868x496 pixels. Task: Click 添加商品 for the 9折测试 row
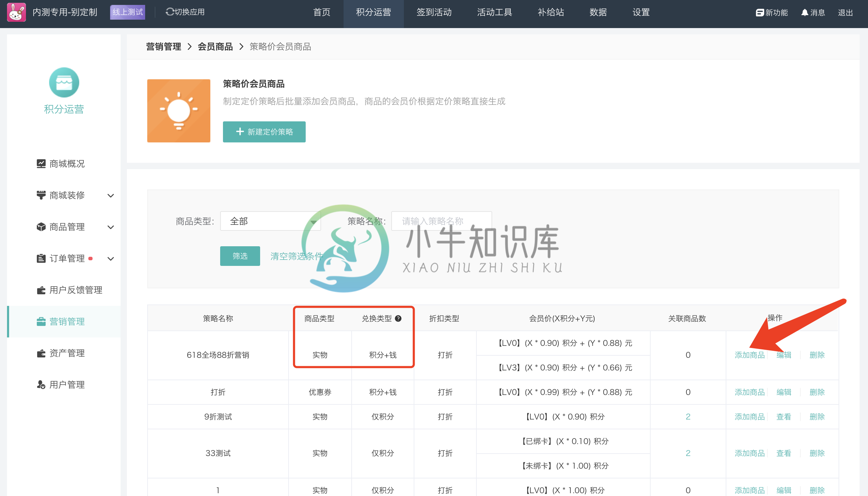point(750,417)
